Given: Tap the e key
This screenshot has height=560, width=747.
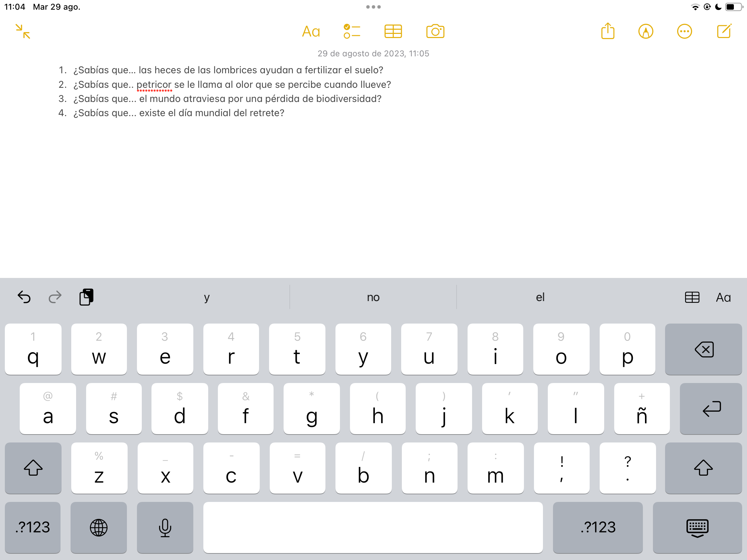Looking at the screenshot, I should (165, 349).
